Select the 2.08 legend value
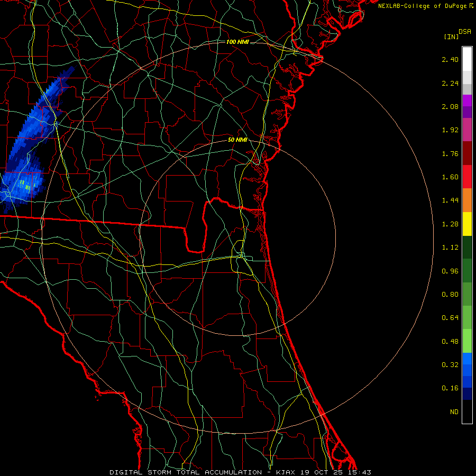The height and width of the screenshot is (476, 476). [450, 106]
